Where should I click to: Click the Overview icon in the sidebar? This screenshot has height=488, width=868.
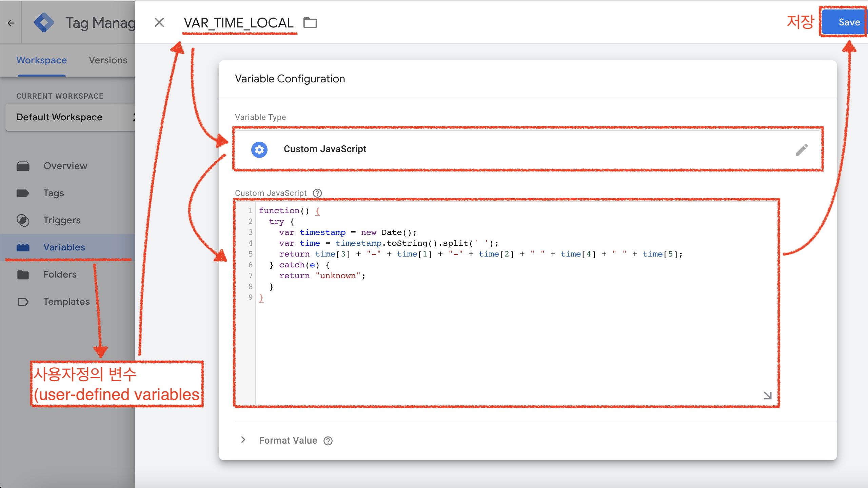click(23, 166)
